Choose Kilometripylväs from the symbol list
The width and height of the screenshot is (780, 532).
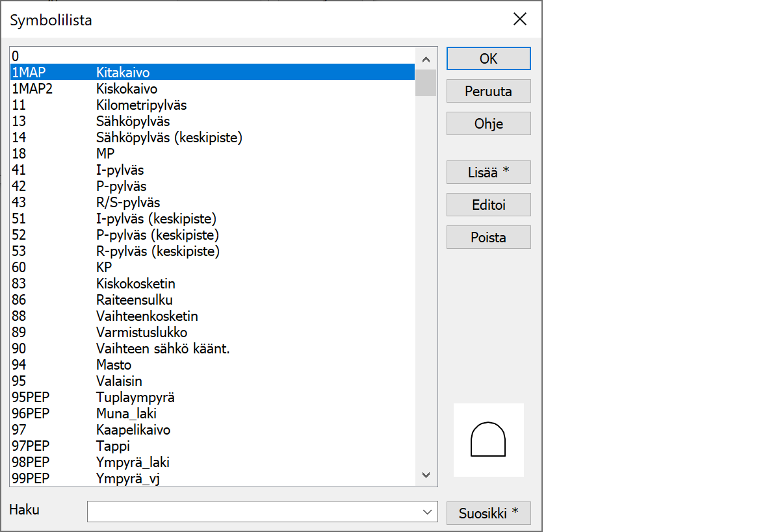(141, 105)
